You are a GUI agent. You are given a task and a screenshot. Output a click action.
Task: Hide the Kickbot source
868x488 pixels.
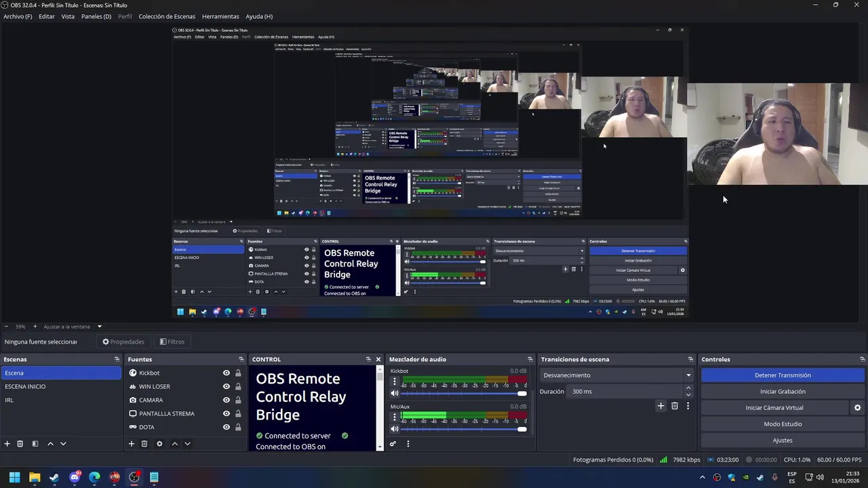point(226,373)
